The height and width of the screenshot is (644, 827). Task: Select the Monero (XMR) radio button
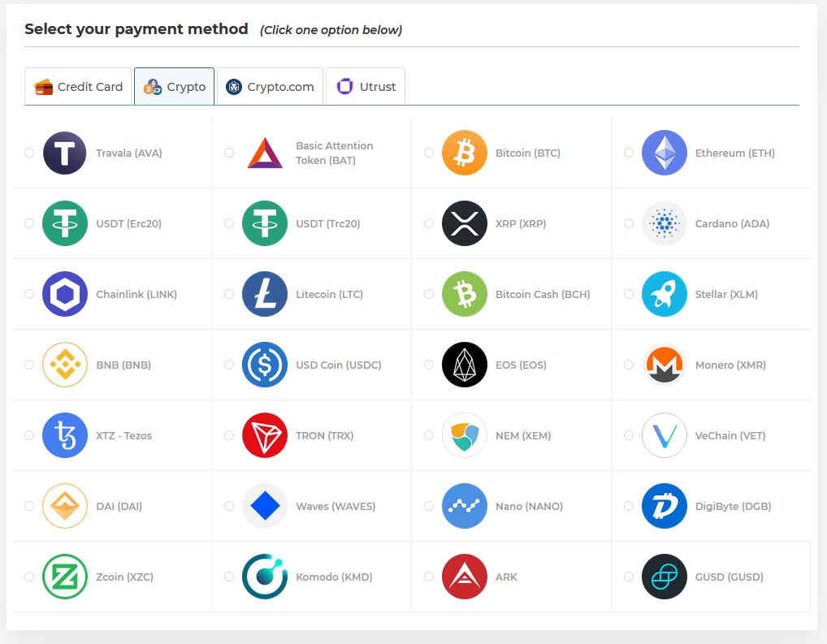[x=629, y=365]
